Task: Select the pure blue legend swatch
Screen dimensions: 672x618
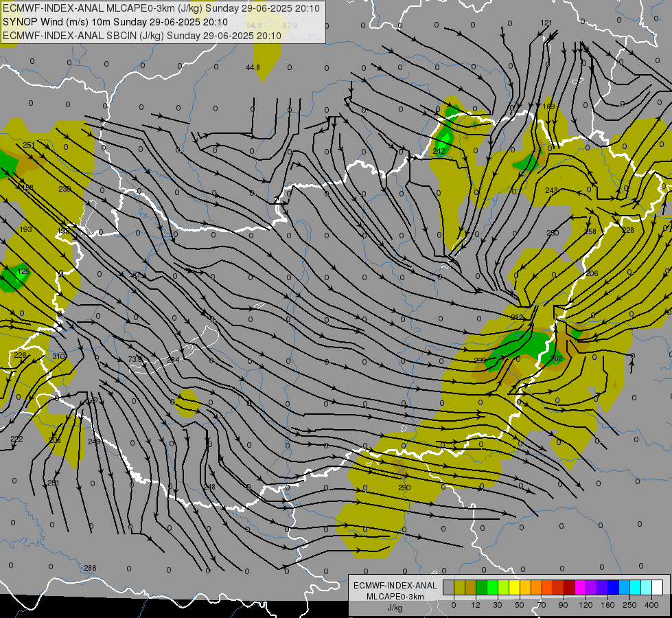Action: click(613, 587)
